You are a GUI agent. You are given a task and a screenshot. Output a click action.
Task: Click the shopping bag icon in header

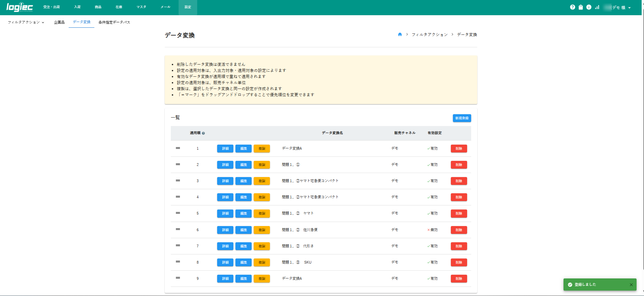[581, 7]
